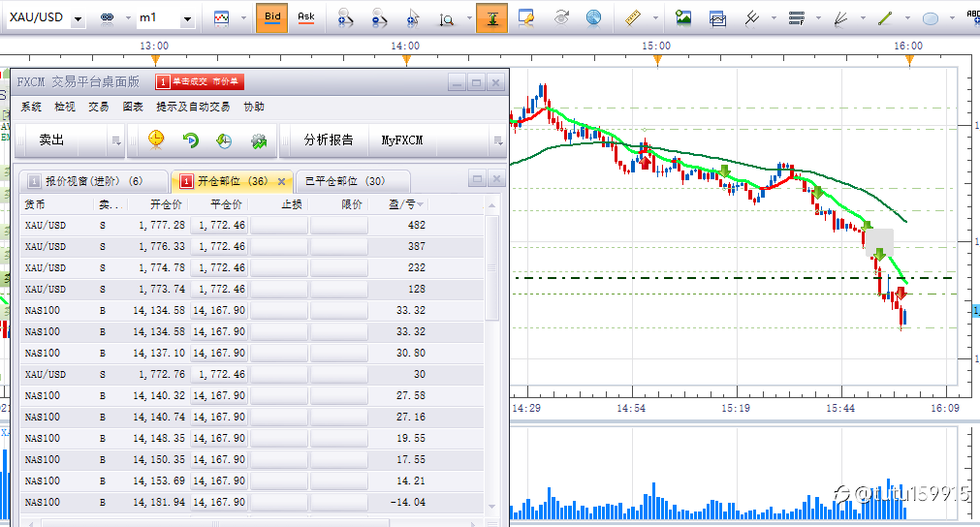Click the alarm clock alert icon
Viewport: 980px width, 527px height.
(156, 140)
